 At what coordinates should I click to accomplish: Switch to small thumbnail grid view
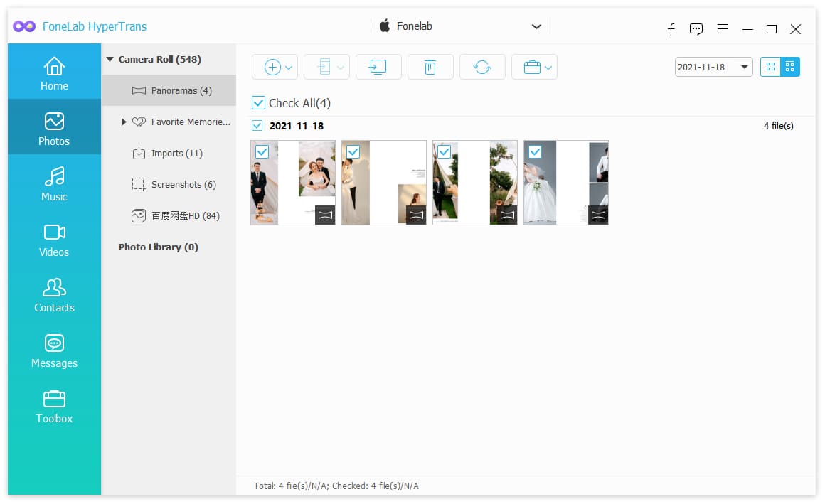[789, 67]
